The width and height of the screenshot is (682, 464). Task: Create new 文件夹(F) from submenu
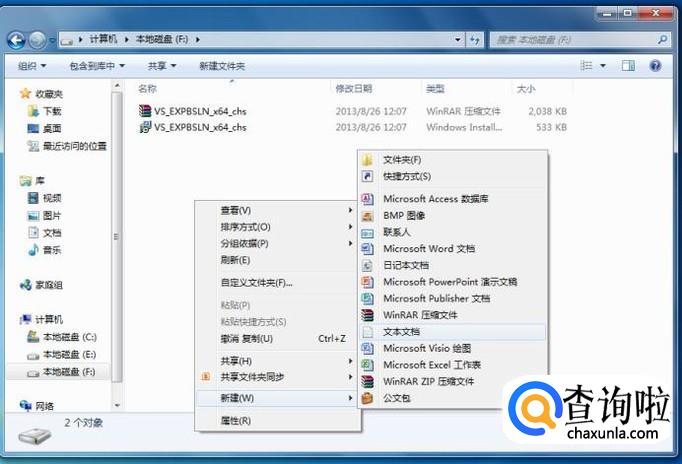point(452,160)
